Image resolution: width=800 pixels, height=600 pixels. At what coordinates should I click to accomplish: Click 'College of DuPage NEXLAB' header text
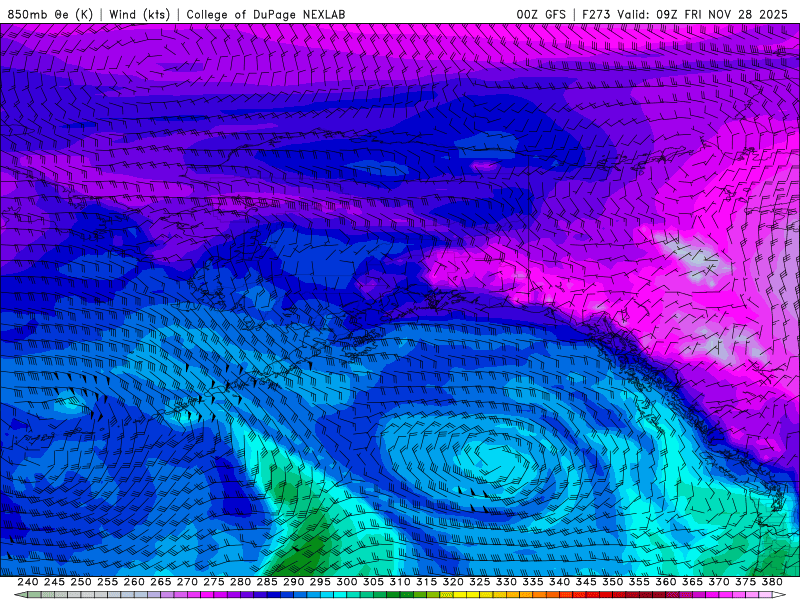(266, 14)
